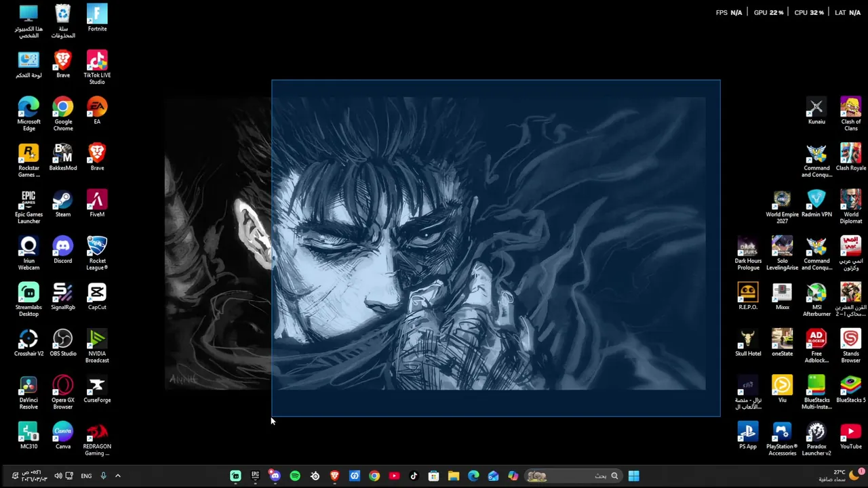Open the Crosshair V2 desktop shortcut

pos(28,343)
